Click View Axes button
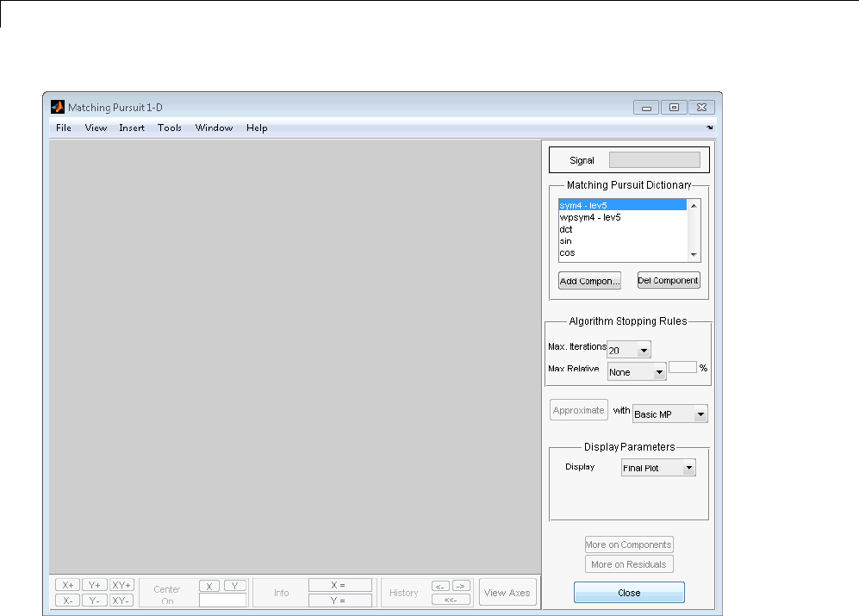Screen dimensions: 859x616 pyautogui.click(x=507, y=593)
